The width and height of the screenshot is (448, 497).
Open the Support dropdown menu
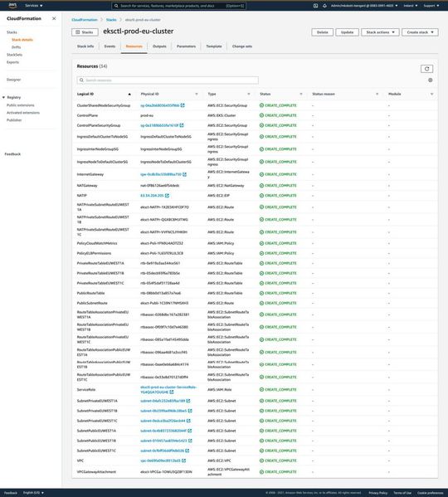(x=431, y=6)
